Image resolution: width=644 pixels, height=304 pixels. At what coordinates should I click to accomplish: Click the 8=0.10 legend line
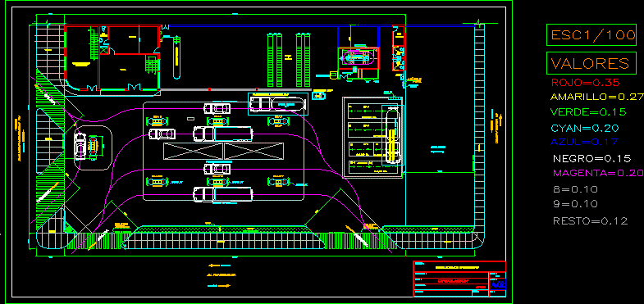(x=575, y=189)
